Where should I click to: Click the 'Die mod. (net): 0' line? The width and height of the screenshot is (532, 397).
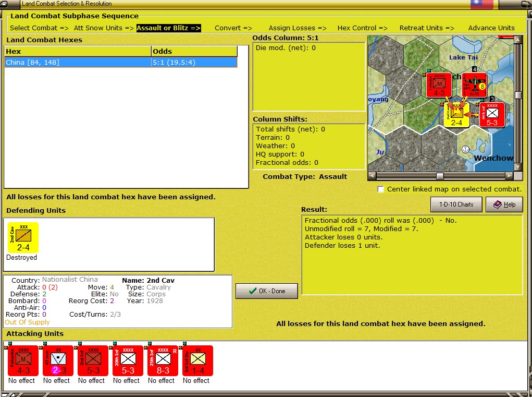(x=286, y=48)
